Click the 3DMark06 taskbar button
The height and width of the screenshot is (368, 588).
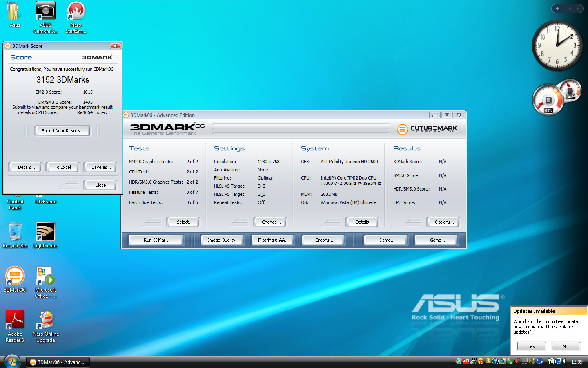click(58, 362)
